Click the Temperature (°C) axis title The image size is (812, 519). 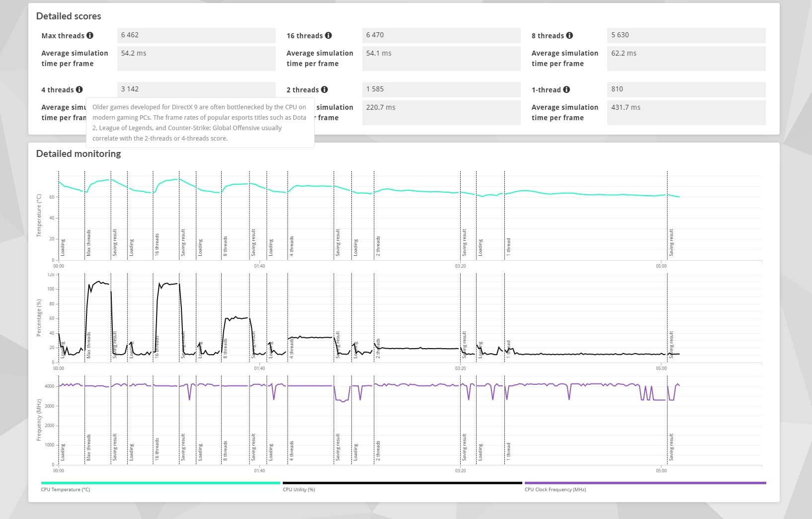[39, 215]
